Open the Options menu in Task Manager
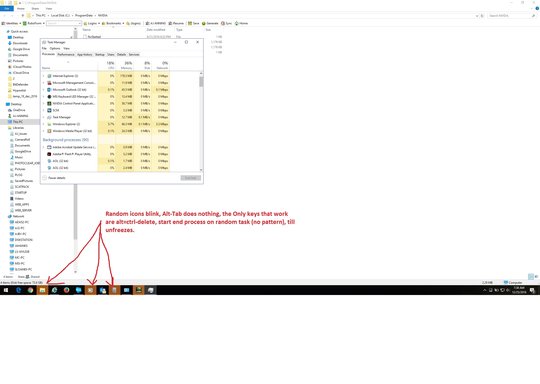This screenshot has width=540, height=384. (55, 49)
